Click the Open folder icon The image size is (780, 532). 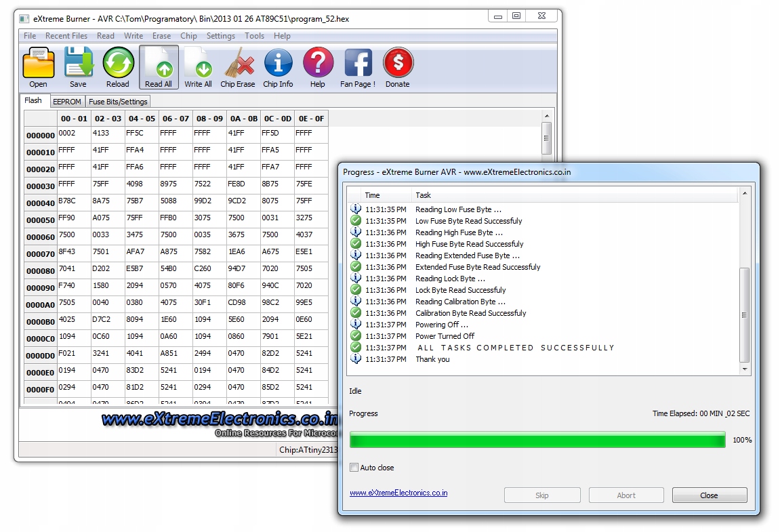point(39,65)
